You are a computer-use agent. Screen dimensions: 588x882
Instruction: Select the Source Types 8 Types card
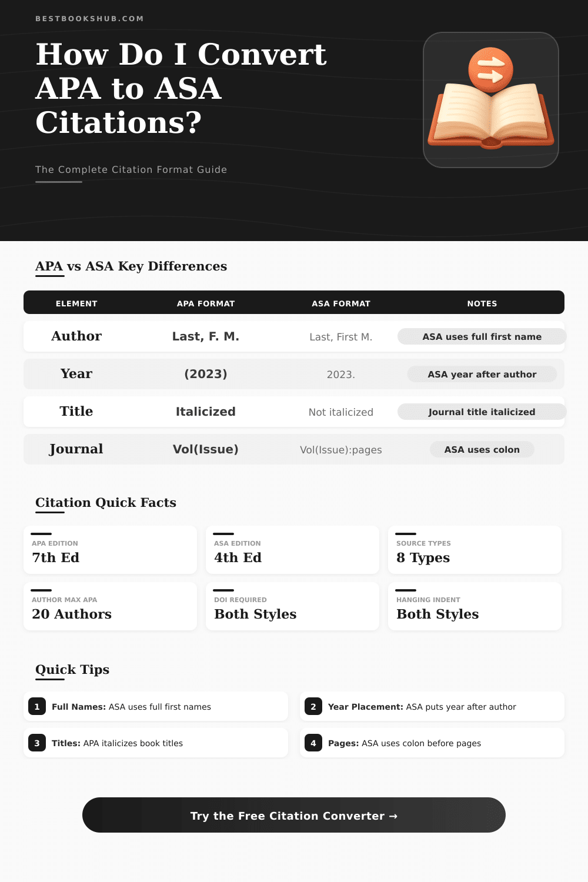(475, 550)
